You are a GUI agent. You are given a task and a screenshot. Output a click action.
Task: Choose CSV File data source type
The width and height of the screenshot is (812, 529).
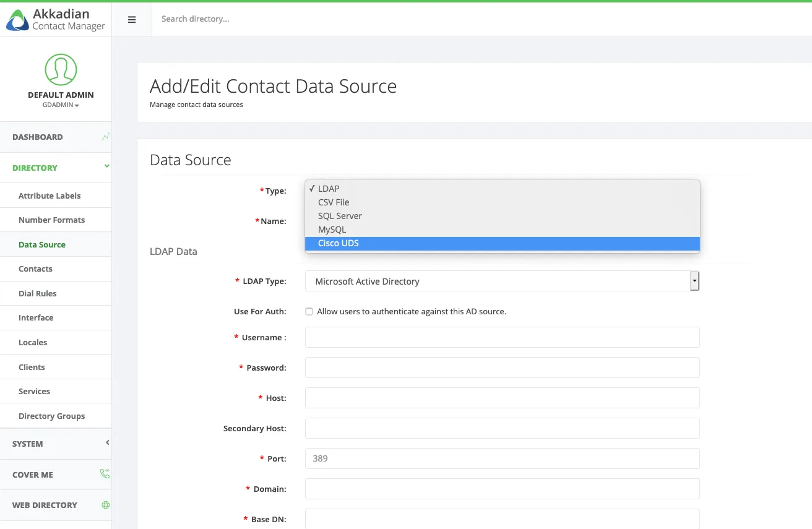(334, 202)
